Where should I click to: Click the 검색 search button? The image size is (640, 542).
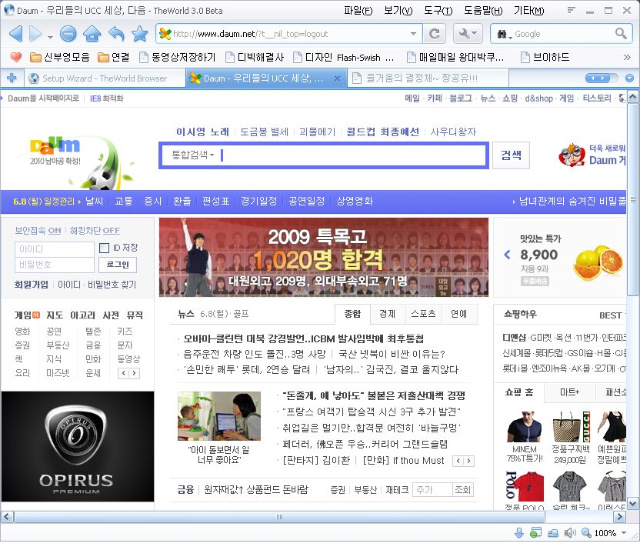click(x=511, y=155)
